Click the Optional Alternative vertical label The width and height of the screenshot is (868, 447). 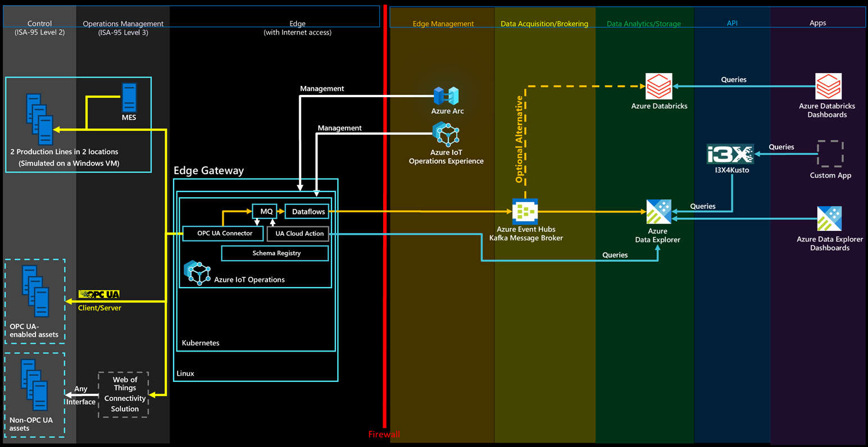click(519, 139)
